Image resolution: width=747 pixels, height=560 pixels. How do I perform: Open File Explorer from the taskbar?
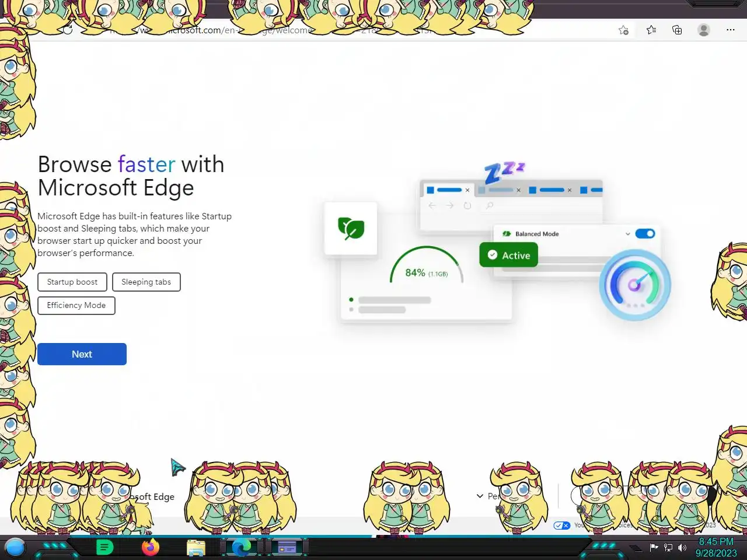pos(196,548)
